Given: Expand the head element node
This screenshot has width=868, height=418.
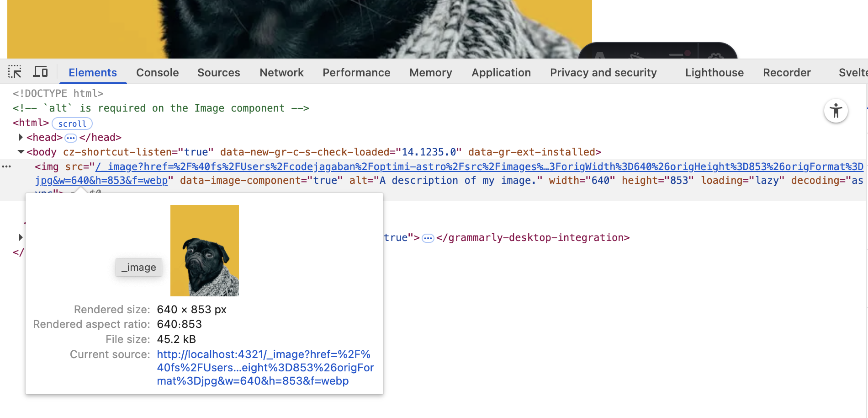Looking at the screenshot, I should [x=20, y=137].
